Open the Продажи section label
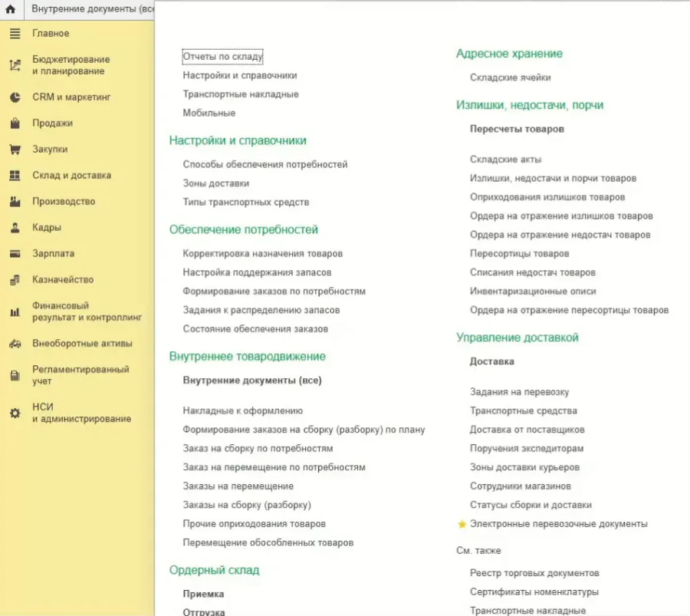The image size is (690, 616). [x=52, y=124]
